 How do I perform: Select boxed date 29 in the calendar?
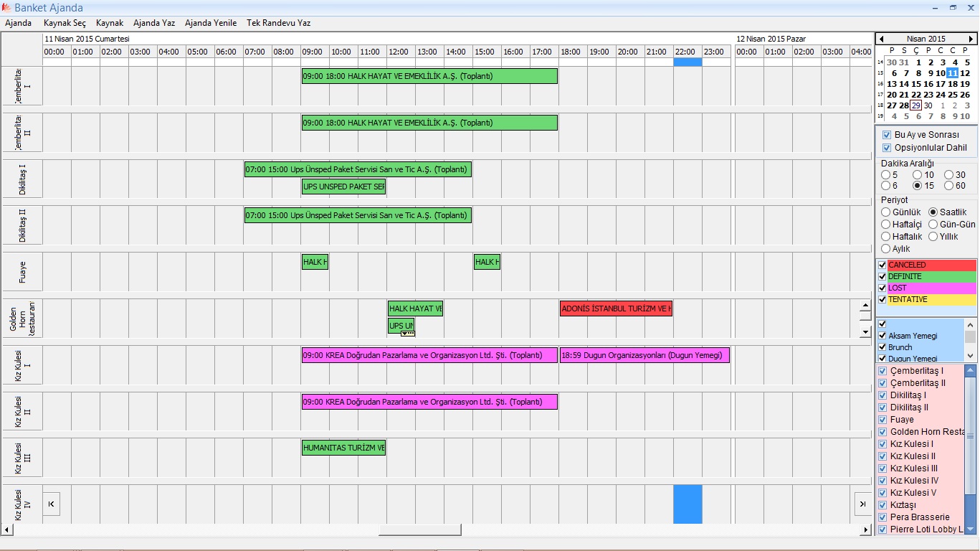click(916, 105)
